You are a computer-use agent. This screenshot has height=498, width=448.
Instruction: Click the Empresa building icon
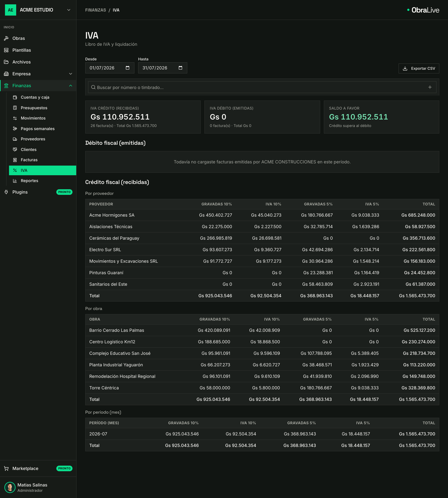pos(6,74)
